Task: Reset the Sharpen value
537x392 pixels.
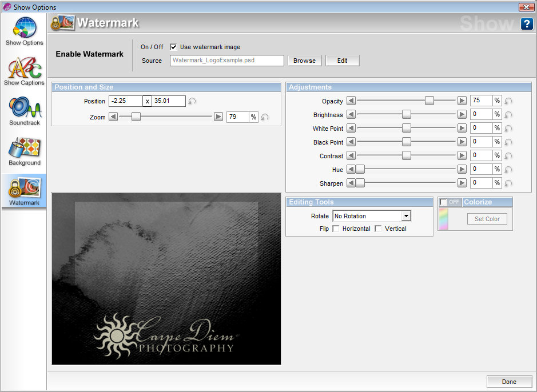Action: (508, 183)
